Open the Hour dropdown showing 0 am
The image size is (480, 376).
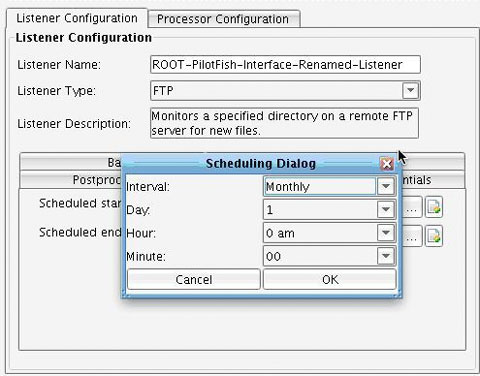pyautogui.click(x=386, y=232)
